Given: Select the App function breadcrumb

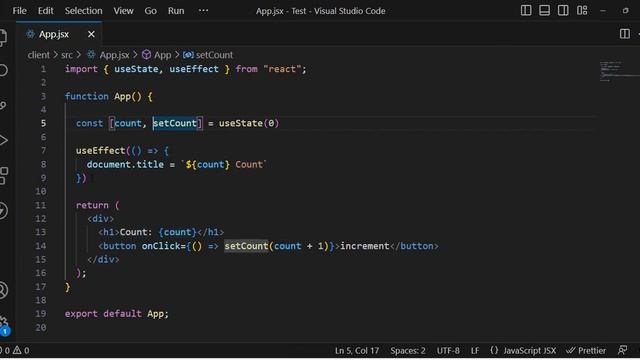Looking at the screenshot, I should click(x=157, y=55).
